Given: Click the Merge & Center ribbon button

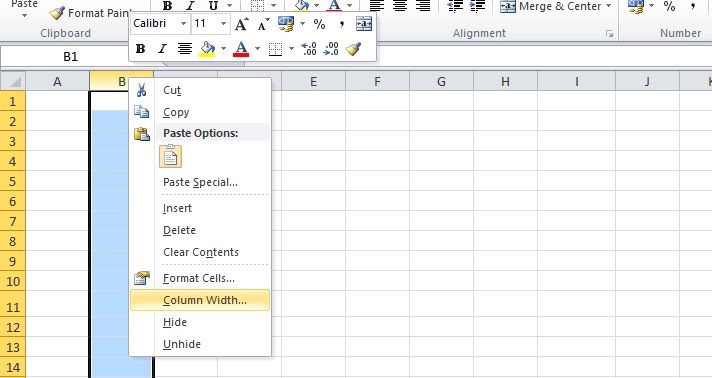Looking at the screenshot, I should click(551, 6).
